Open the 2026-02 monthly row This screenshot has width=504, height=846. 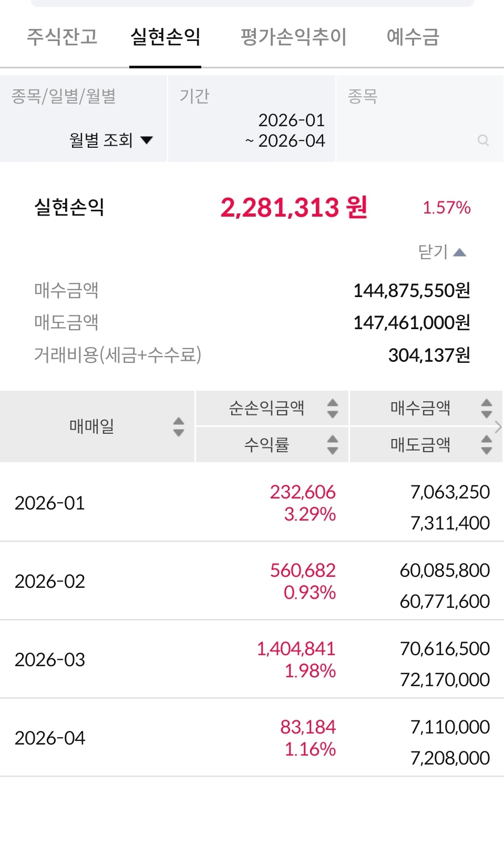pyautogui.click(x=252, y=582)
